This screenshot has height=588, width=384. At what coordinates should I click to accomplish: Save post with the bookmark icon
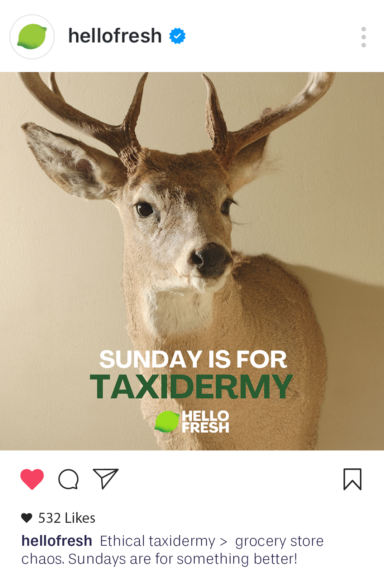pos(352,479)
